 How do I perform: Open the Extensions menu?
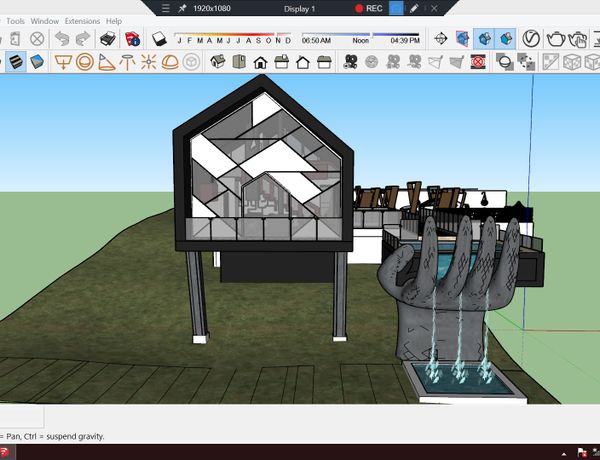coord(82,20)
